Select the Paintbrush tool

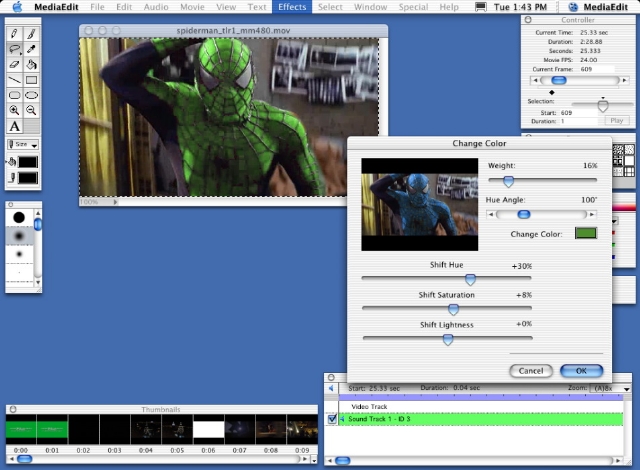[31, 33]
